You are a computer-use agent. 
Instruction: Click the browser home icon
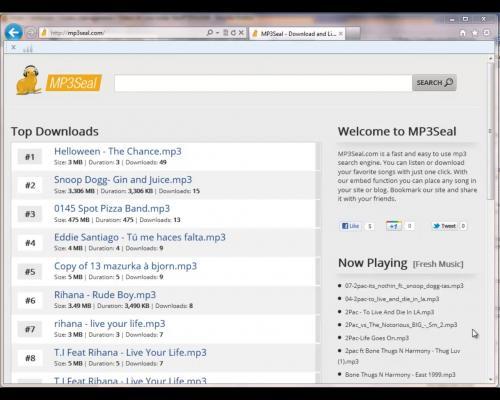tap(463, 33)
